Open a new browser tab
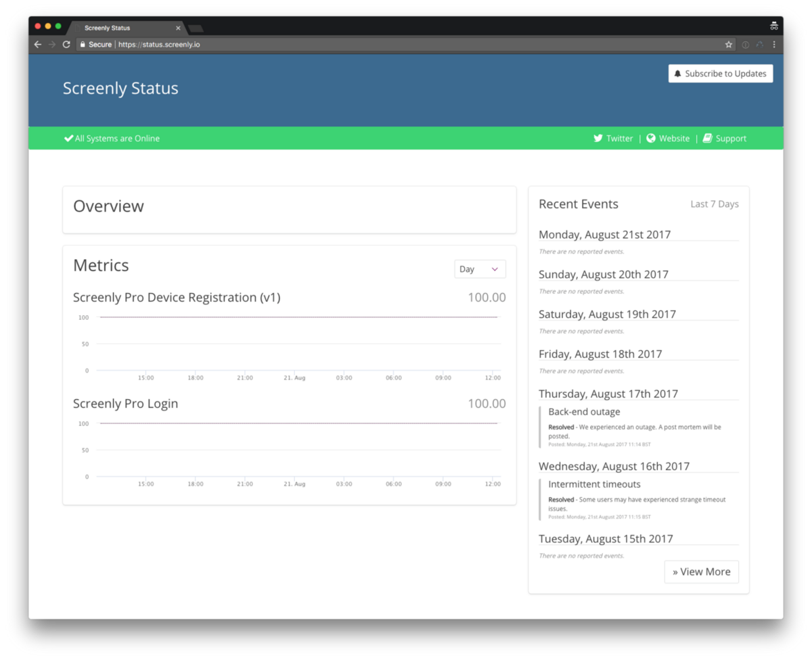 click(196, 28)
